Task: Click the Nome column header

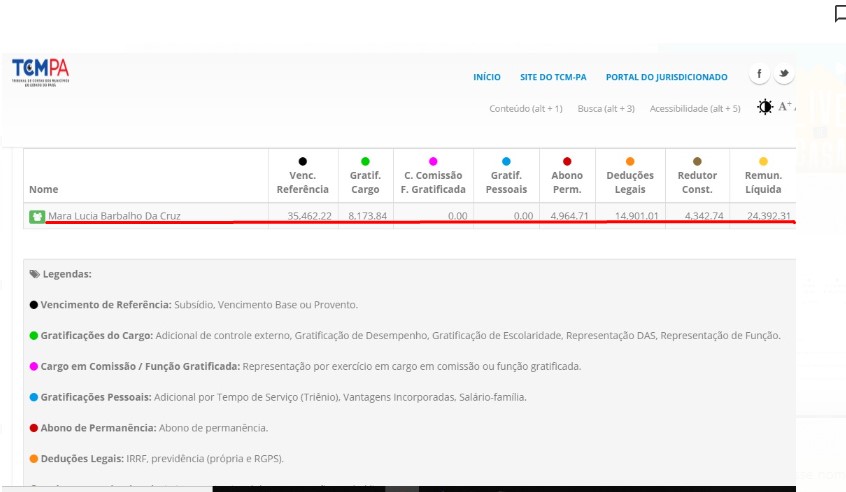Action: [44, 189]
